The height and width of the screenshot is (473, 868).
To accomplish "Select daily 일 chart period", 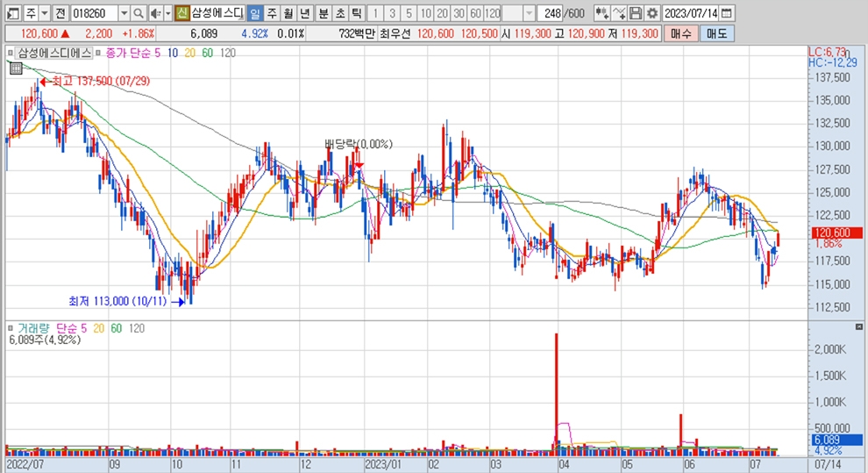I will (254, 13).
